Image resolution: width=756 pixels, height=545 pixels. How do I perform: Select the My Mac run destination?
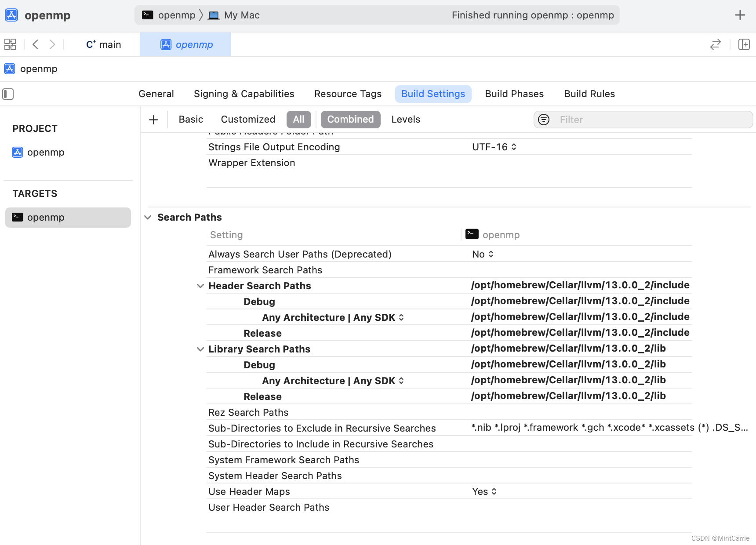[x=234, y=15]
